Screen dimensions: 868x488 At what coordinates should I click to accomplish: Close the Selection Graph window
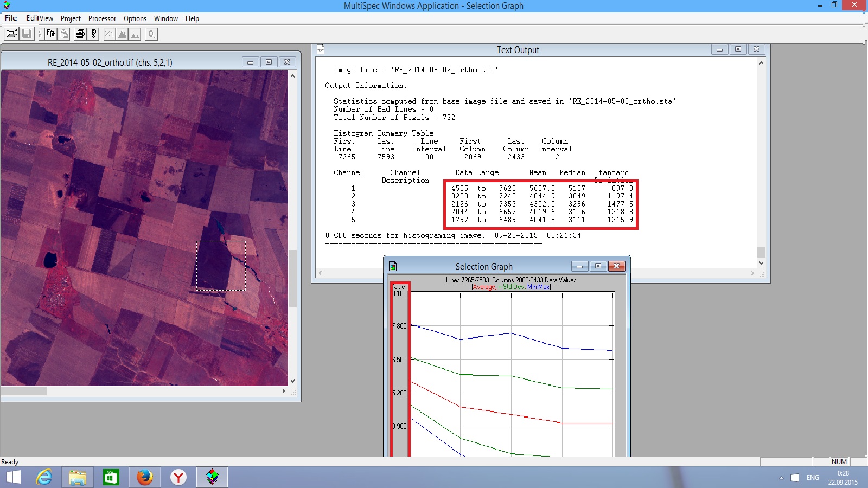click(616, 266)
